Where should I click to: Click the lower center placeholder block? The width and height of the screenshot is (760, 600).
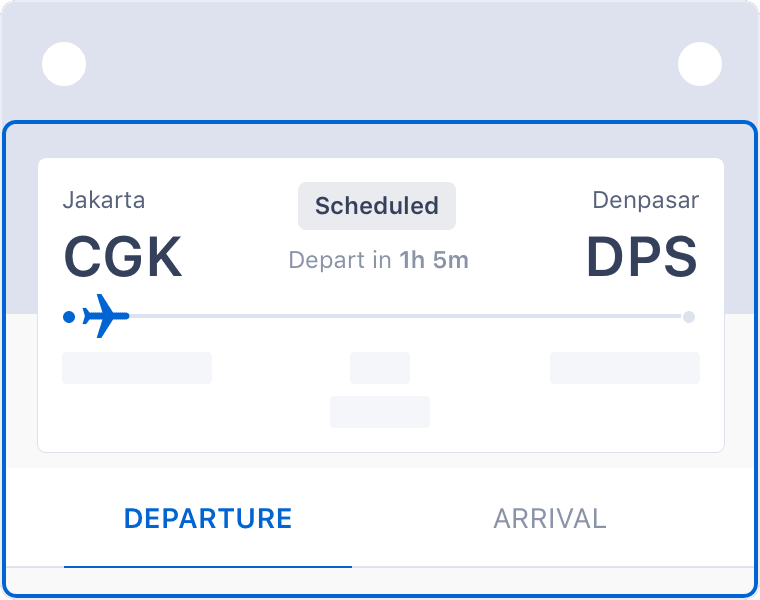[x=380, y=412]
